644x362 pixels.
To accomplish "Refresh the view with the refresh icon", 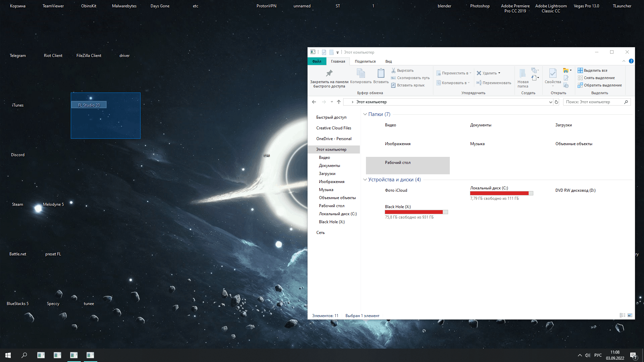I will tap(556, 102).
